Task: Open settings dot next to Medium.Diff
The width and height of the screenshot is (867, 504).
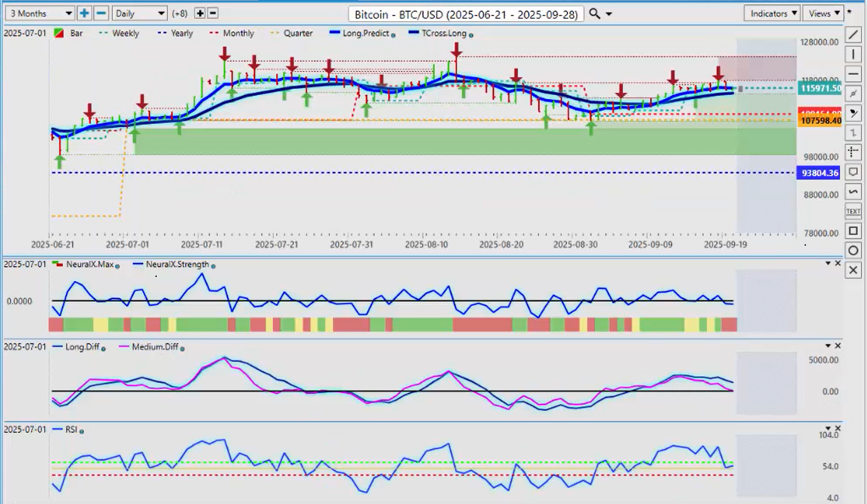Action: (x=182, y=348)
